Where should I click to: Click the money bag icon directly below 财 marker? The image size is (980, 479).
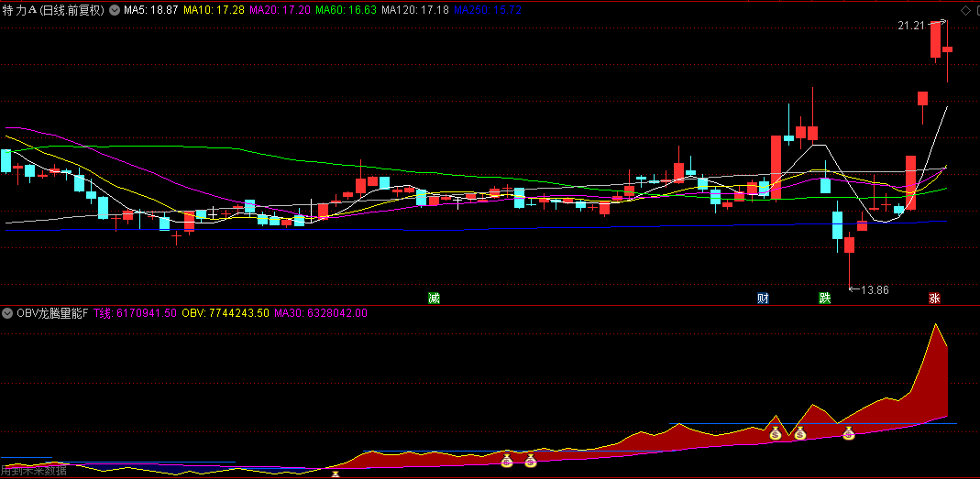point(776,433)
